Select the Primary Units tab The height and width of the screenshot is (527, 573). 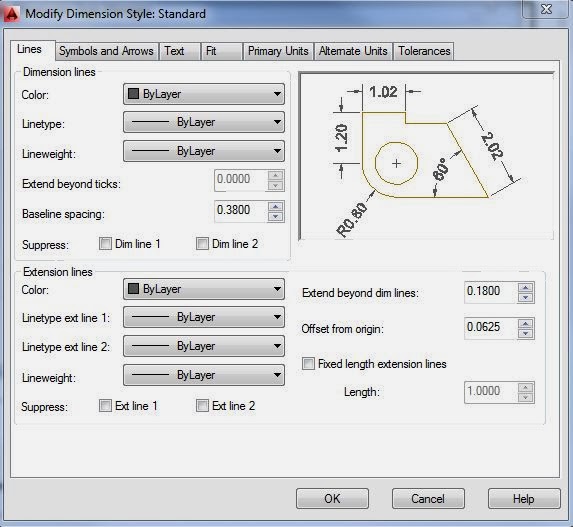[x=278, y=51]
